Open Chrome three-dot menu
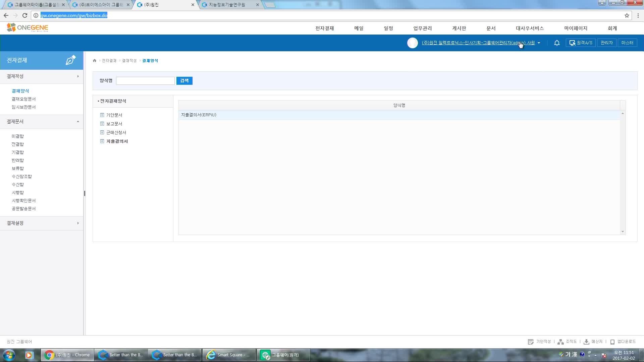This screenshot has height=362, width=644. (638, 15)
